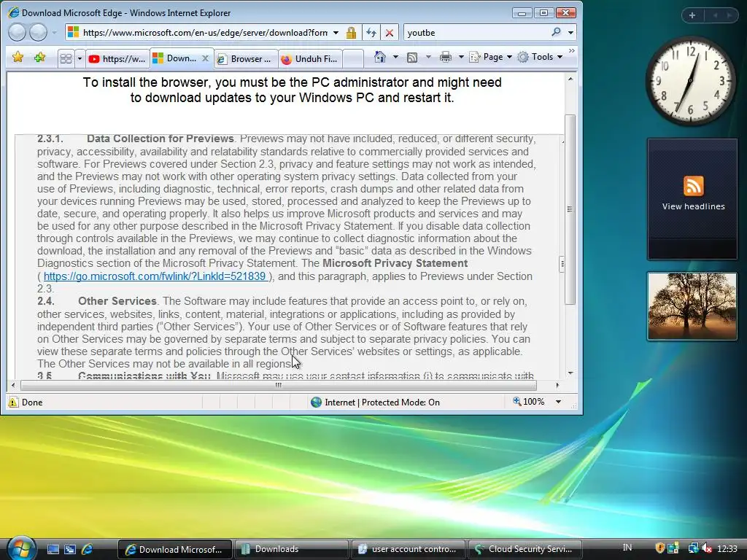Click the horizontal scroll right arrow
747x560 pixels.
click(557, 385)
